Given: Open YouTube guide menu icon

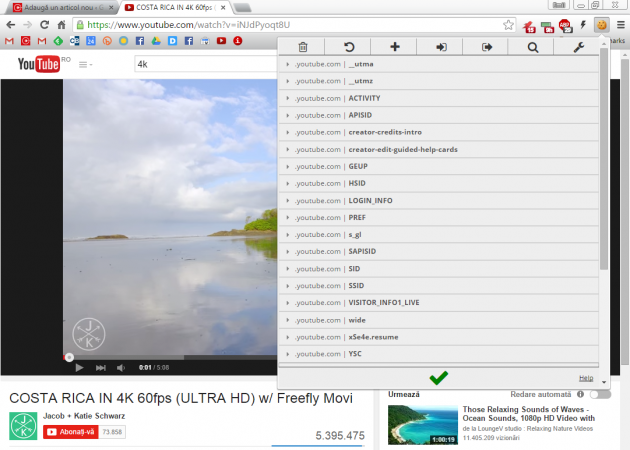Looking at the screenshot, I should [85, 64].
